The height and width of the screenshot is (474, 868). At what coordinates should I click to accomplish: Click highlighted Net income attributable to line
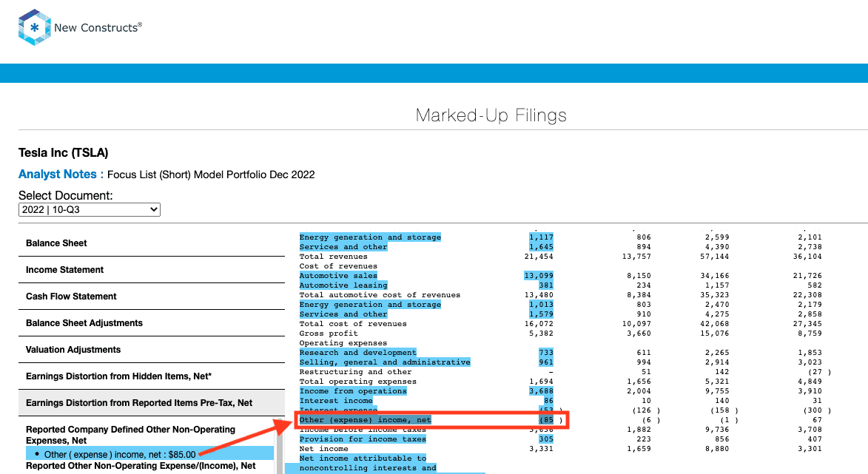coord(363,458)
